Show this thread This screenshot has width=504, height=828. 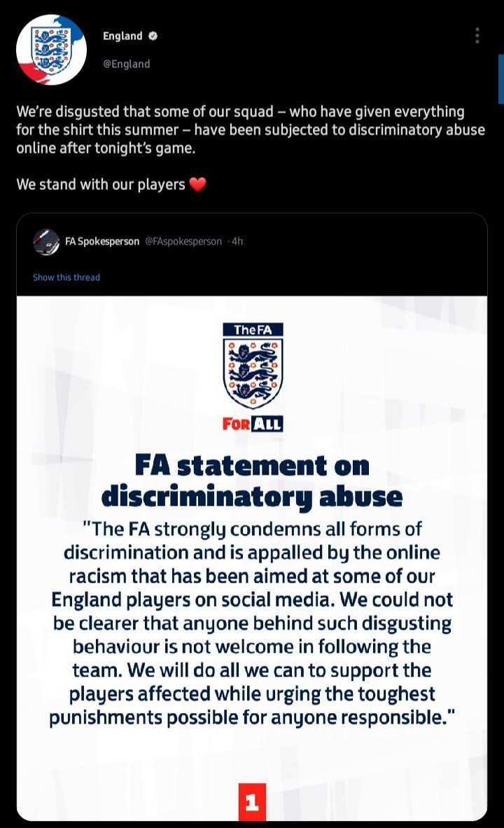pos(66,277)
